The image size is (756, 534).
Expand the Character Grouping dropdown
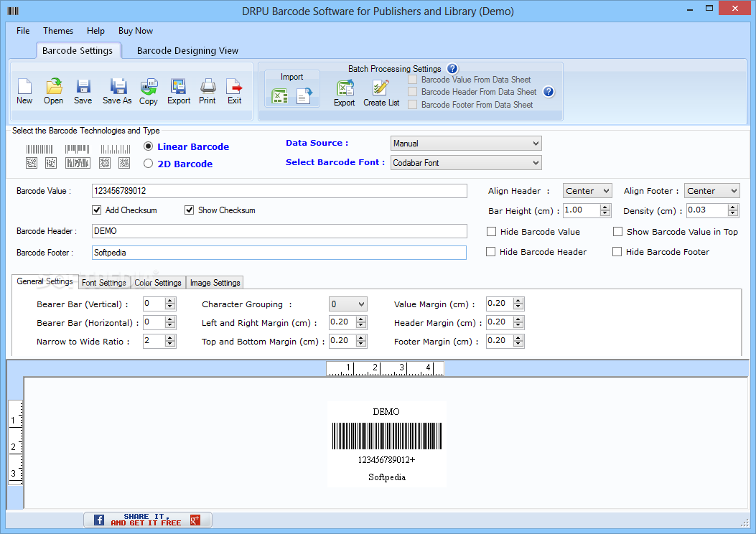348,304
